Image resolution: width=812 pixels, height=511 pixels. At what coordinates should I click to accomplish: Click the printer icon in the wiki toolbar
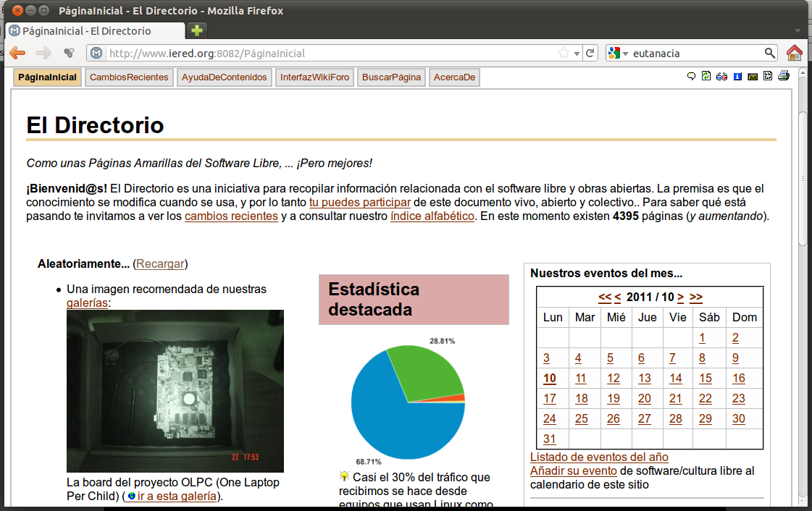pyautogui.click(x=783, y=77)
